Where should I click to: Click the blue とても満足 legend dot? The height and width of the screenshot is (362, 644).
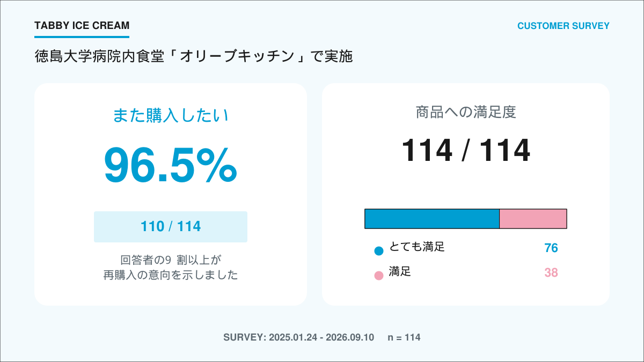379,250
